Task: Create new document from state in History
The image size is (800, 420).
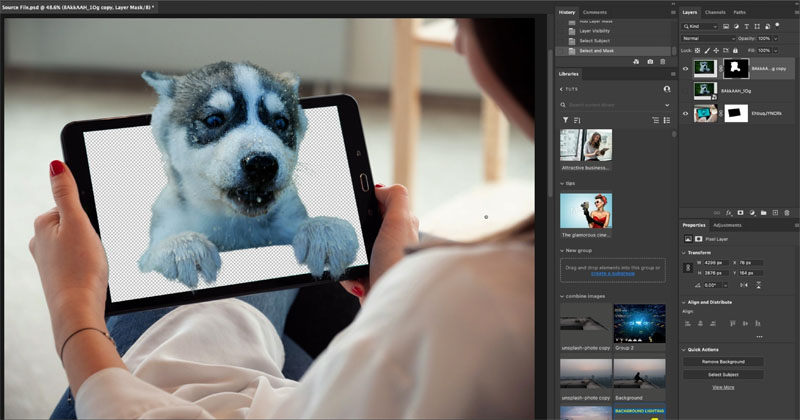Action: pos(636,62)
